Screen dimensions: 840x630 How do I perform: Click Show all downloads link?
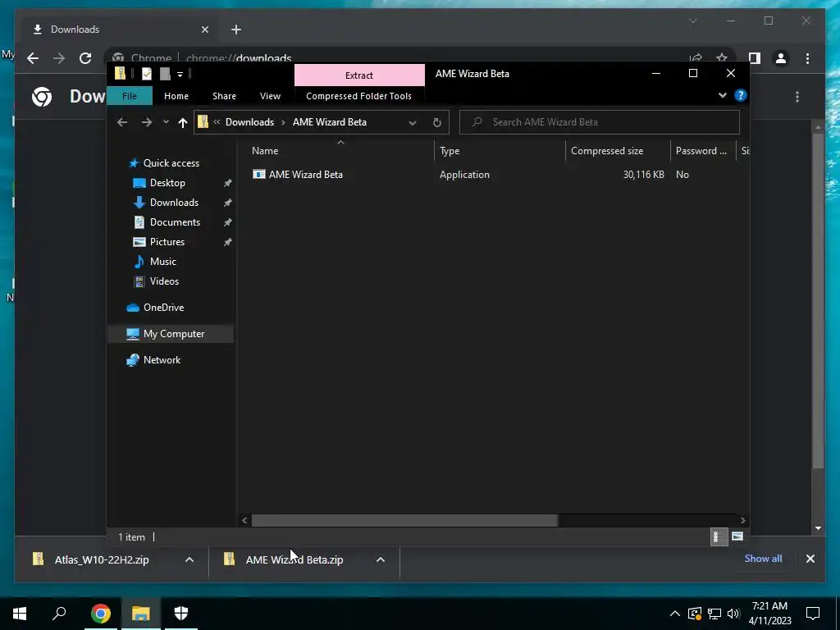(763, 558)
